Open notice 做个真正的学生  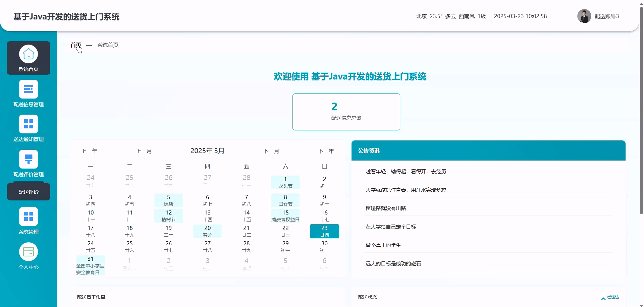click(383, 245)
